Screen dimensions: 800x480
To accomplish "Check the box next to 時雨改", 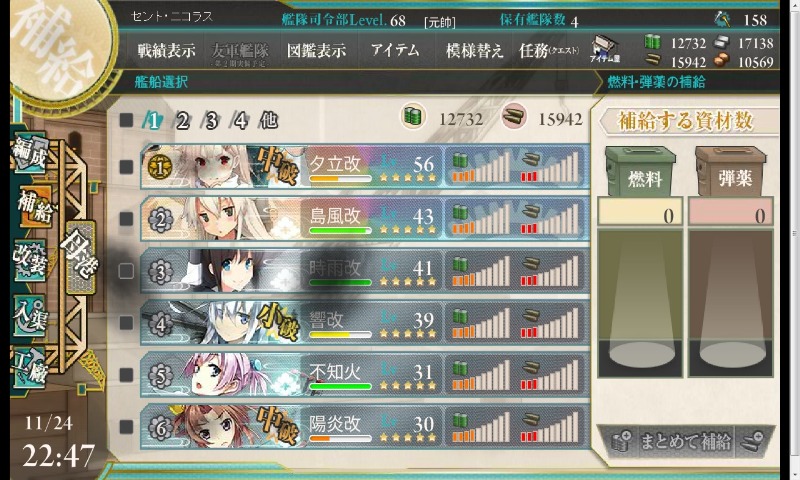I will (126, 270).
